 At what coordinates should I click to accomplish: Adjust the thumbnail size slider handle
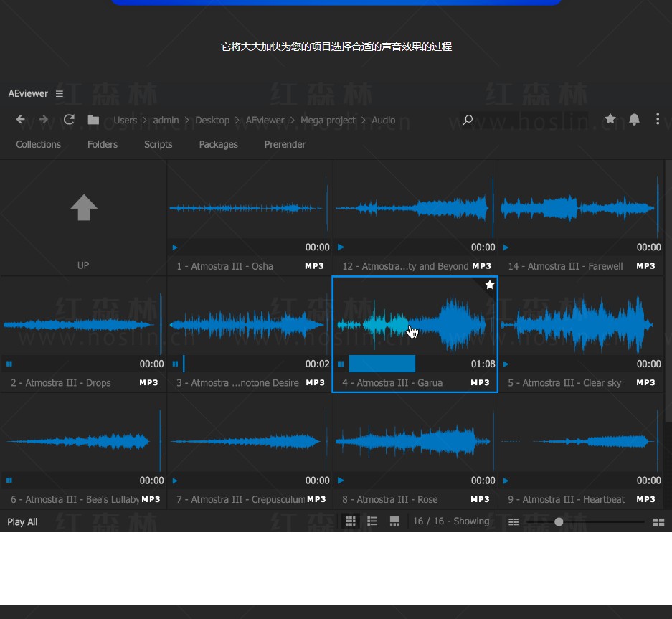pyautogui.click(x=559, y=521)
